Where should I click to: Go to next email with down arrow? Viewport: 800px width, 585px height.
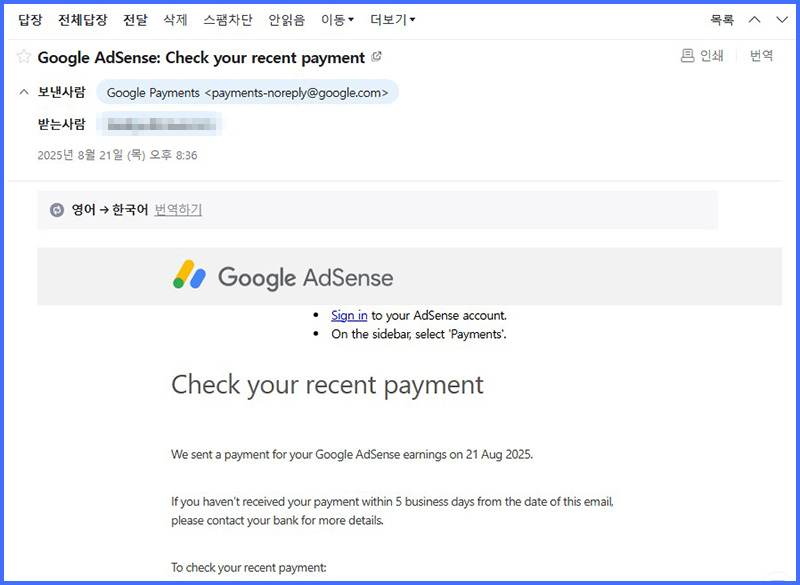(x=782, y=20)
